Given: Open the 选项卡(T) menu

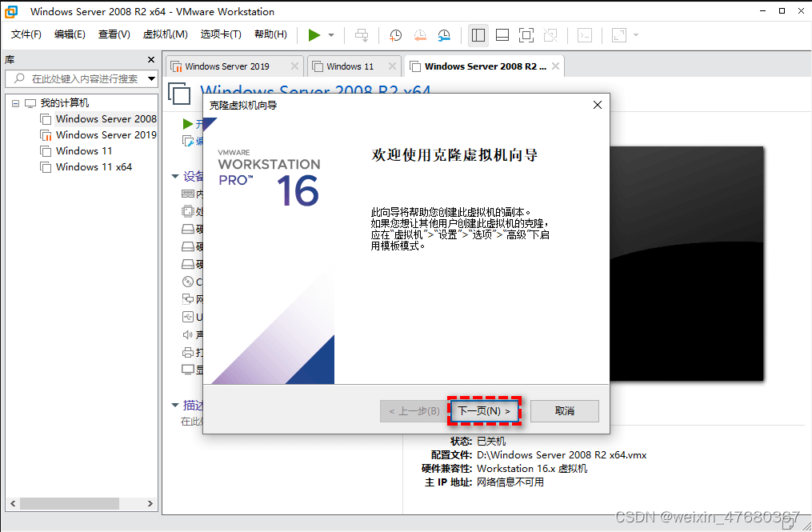Looking at the screenshot, I should (x=221, y=34).
